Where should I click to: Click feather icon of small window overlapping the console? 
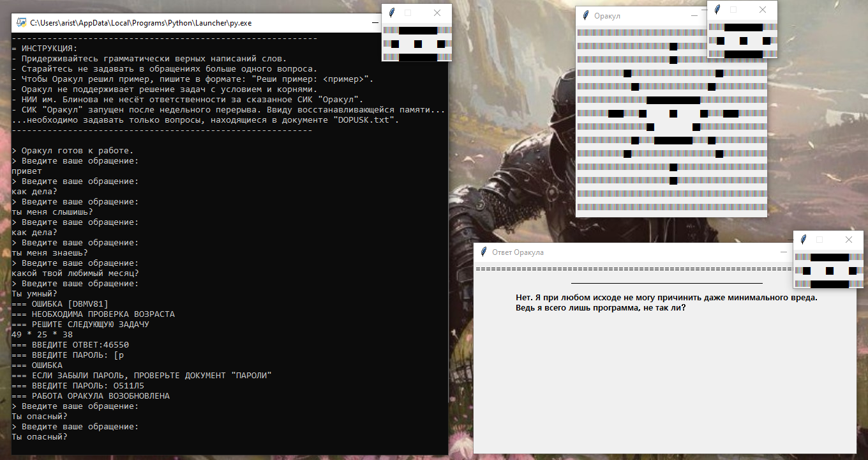(x=391, y=13)
